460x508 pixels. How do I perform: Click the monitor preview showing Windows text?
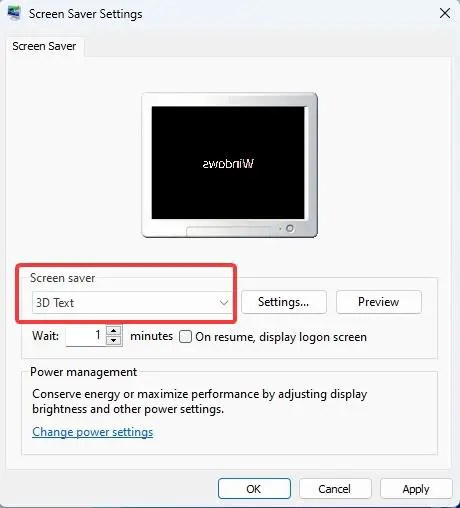click(229, 165)
